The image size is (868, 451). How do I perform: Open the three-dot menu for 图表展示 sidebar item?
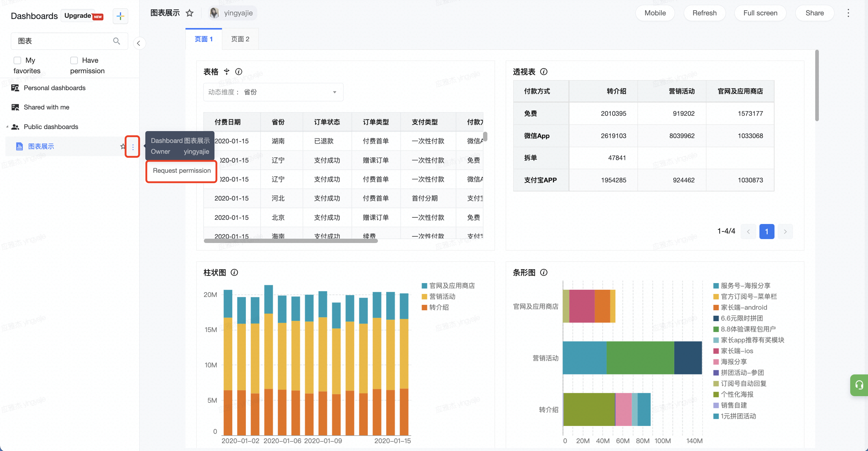[x=133, y=147]
